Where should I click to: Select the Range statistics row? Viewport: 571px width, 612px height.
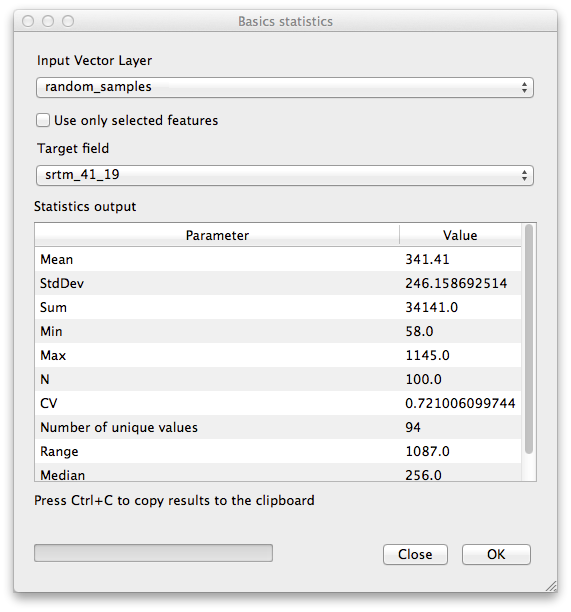click(278, 451)
